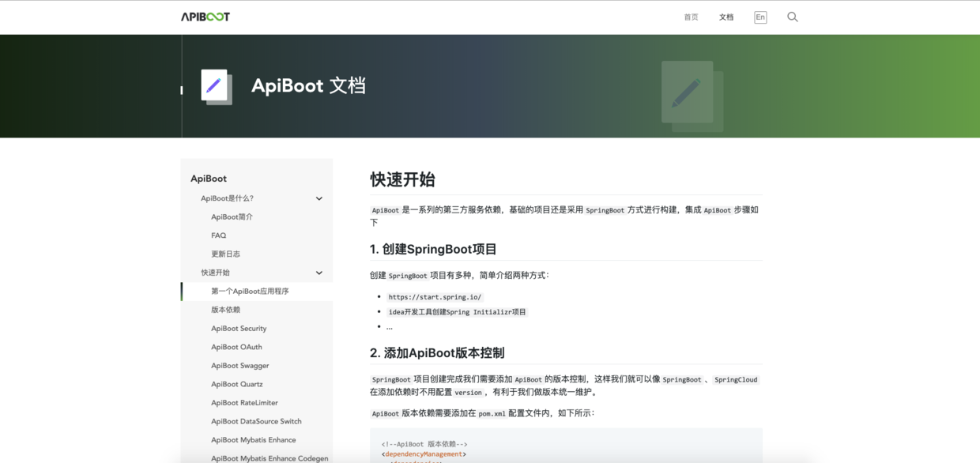Go to 首页 in top navigation
The width and height of the screenshot is (980, 463).
(x=691, y=17)
